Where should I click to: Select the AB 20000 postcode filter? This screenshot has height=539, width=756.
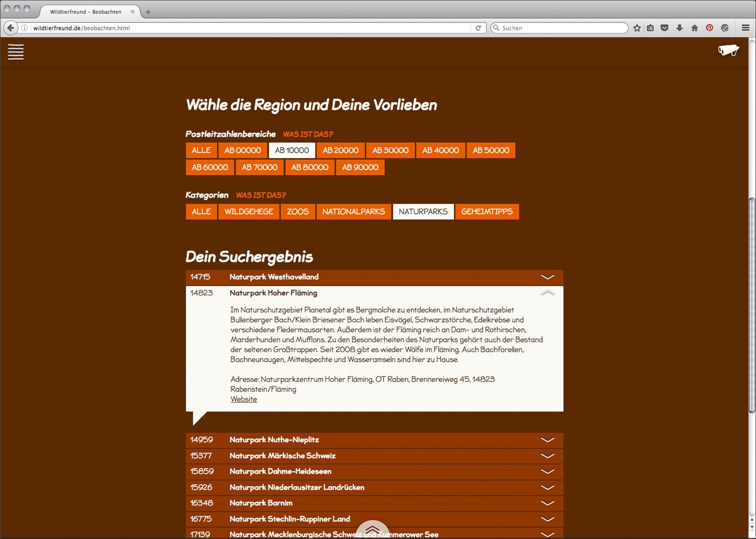coord(340,150)
